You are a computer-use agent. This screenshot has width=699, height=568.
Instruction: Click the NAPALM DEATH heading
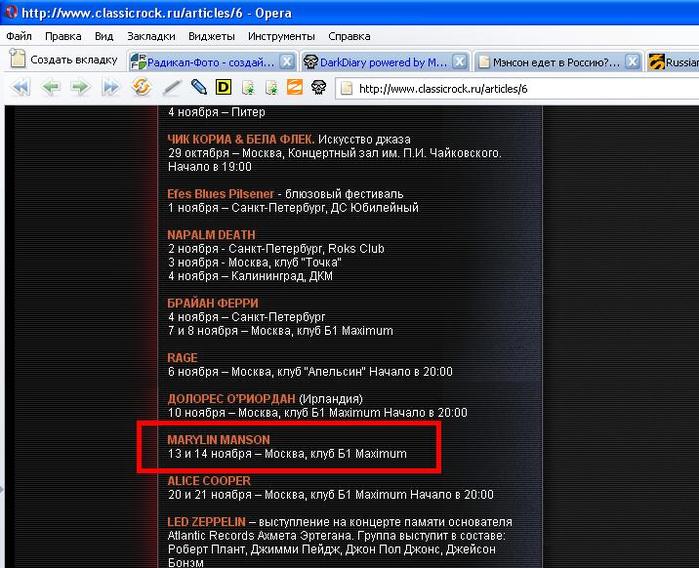[x=211, y=235]
